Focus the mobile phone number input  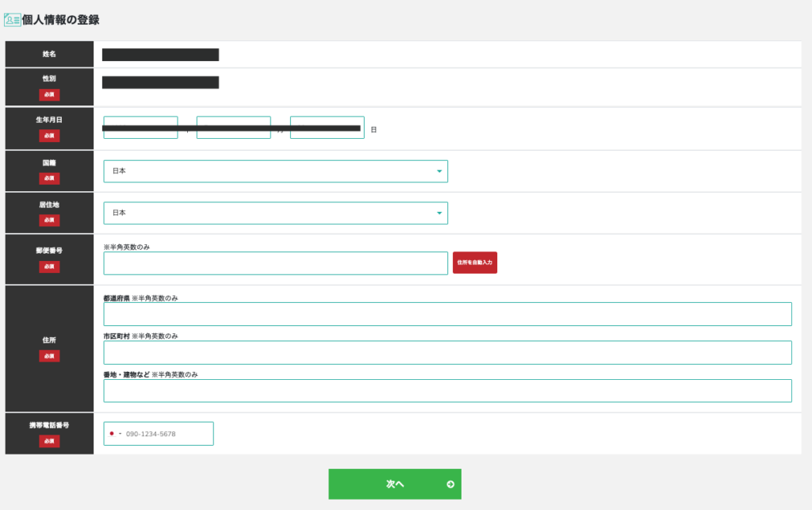pyautogui.click(x=167, y=434)
